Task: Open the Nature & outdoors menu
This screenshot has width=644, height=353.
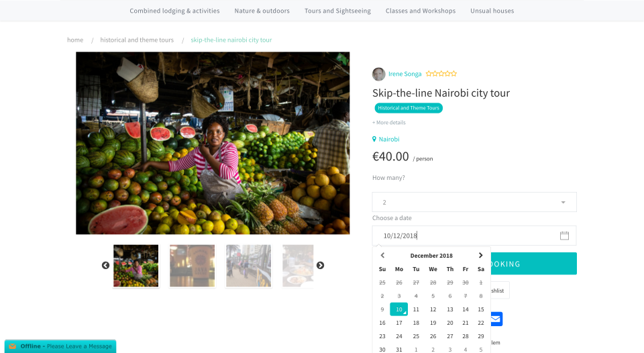Action: 262,11
